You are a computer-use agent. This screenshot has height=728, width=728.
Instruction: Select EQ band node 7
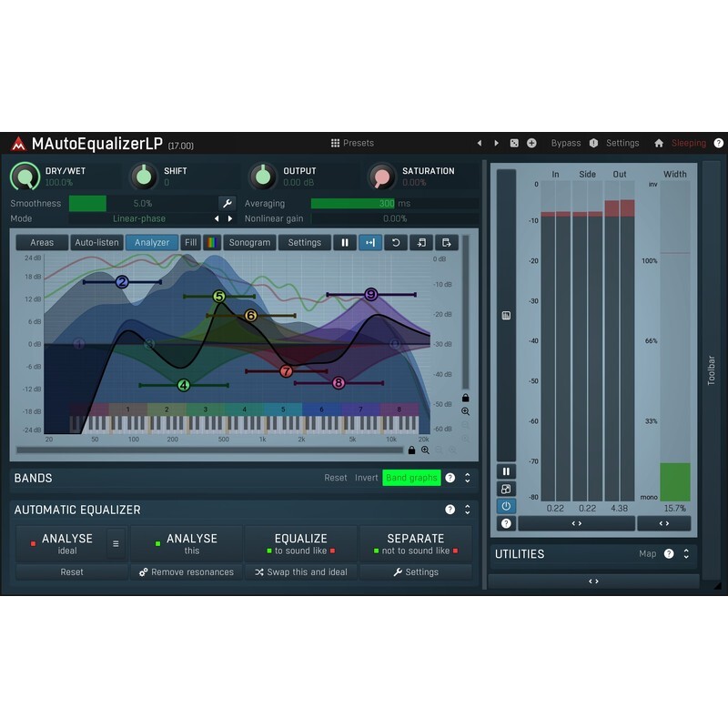tap(287, 371)
